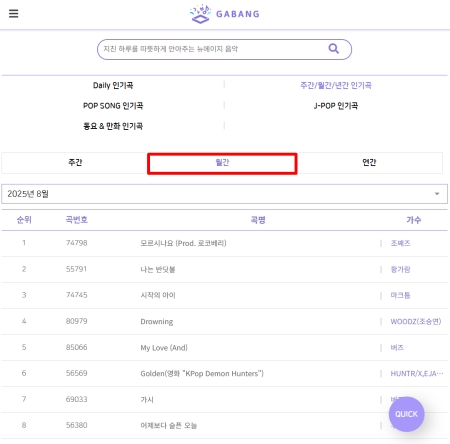
Task: Open J-POP 인기곡 chart
Action: click(336, 106)
